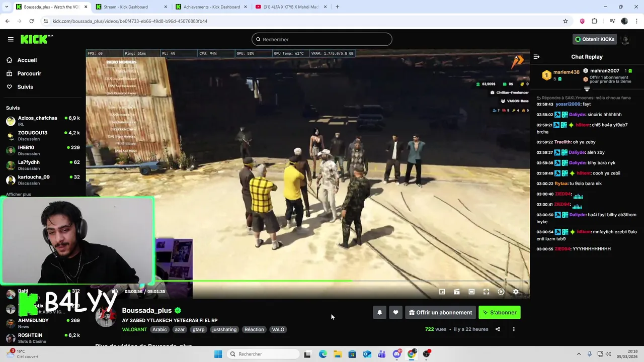Open ROSHTEIN recommended channel
The image size is (644, 362).
pyautogui.click(x=43, y=338)
